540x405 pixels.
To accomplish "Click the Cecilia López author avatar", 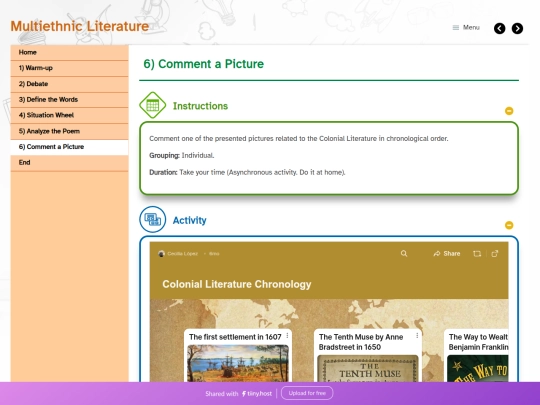I will (161, 254).
